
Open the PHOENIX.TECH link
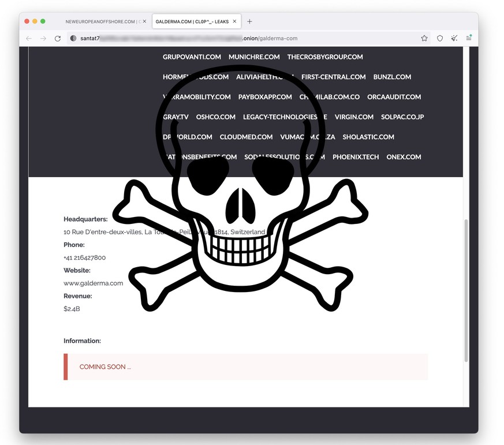pos(356,157)
